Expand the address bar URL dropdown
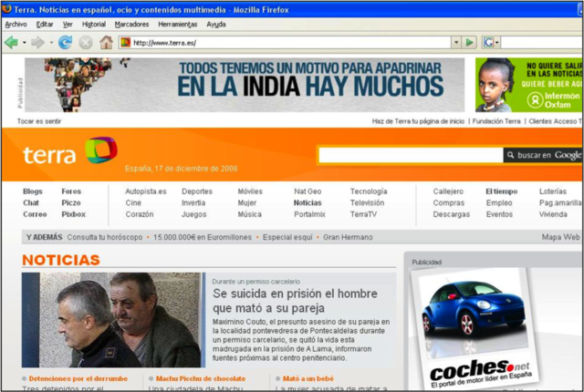This screenshot has height=392, width=584. click(x=456, y=43)
